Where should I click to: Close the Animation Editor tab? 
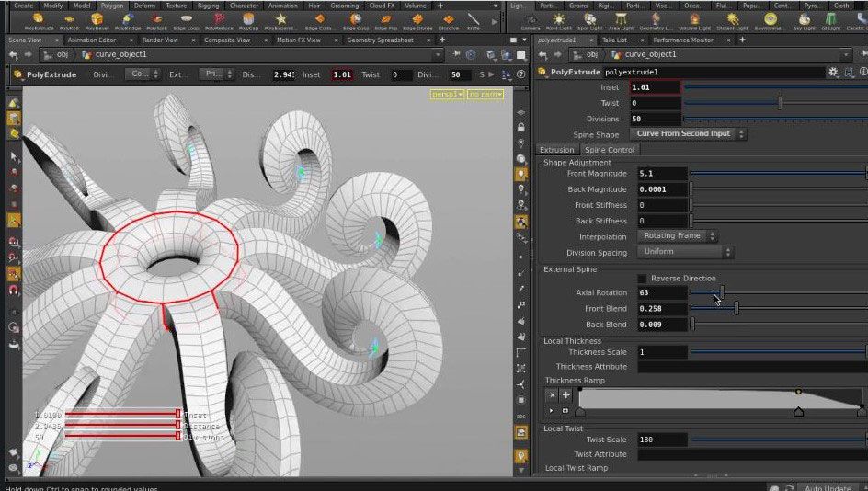click(131, 40)
